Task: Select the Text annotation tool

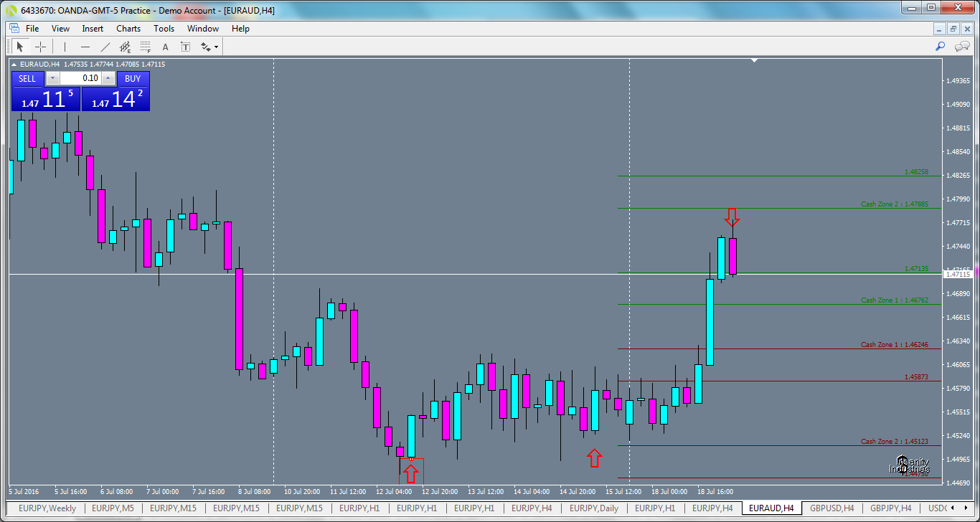Action: pos(165,46)
